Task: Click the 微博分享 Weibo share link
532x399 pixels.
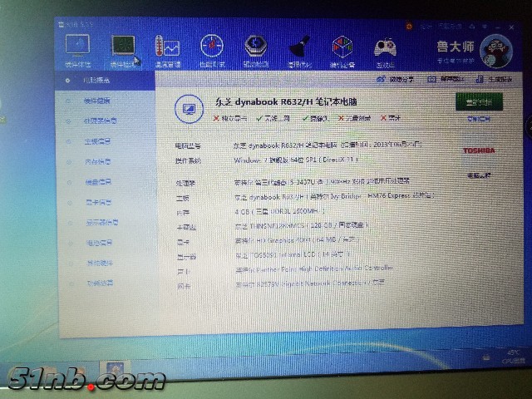Action: point(396,80)
